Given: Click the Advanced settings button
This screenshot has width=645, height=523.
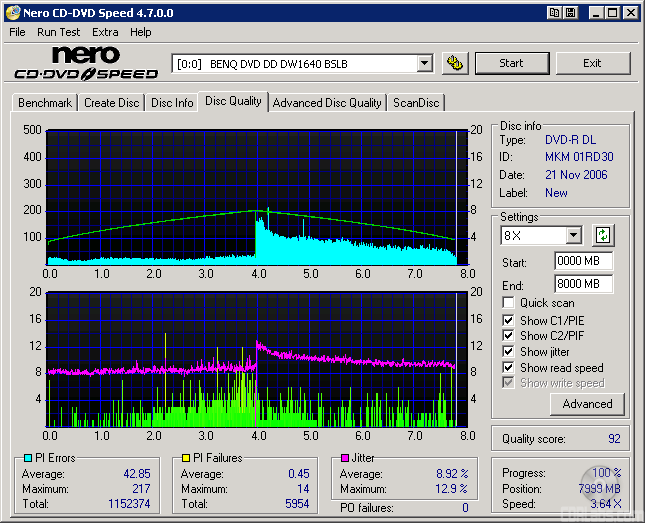Looking at the screenshot, I should (587, 404).
